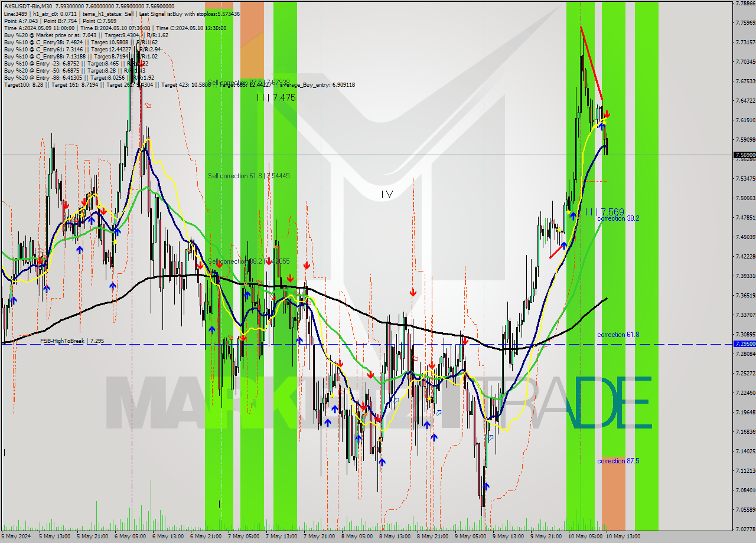Select the 'Line:3489' indicator status row
Image resolution: width=756 pixels, height=543 pixels.
pyautogui.click(x=122, y=14)
